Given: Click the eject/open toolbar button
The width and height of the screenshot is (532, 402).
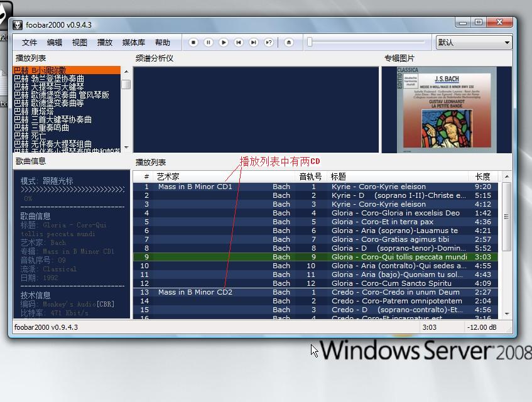Looking at the screenshot, I should tap(289, 43).
